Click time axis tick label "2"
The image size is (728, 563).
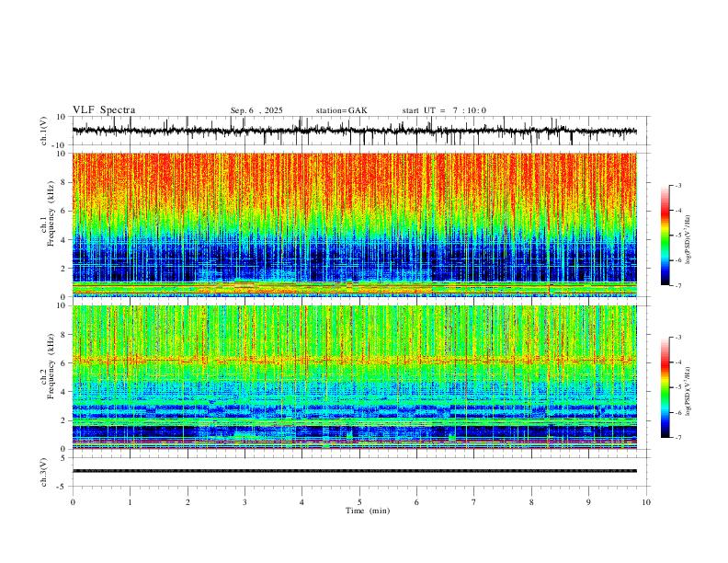pos(188,502)
